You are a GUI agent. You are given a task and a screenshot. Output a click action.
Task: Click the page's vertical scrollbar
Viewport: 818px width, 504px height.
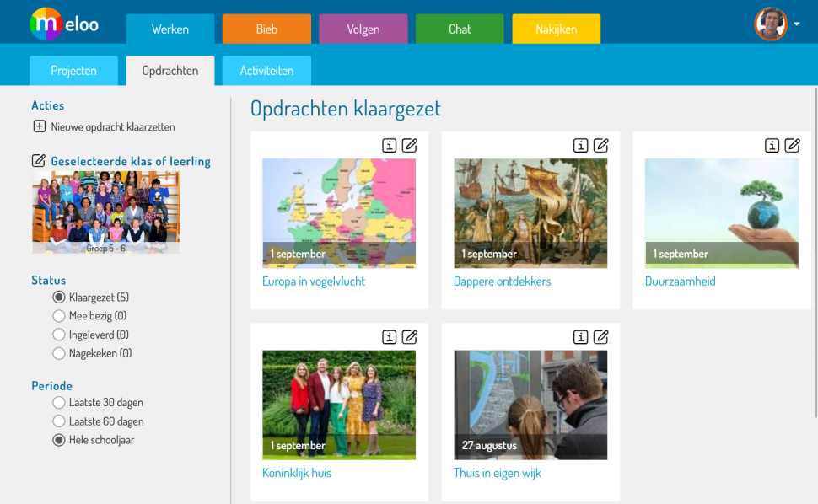pos(815,253)
